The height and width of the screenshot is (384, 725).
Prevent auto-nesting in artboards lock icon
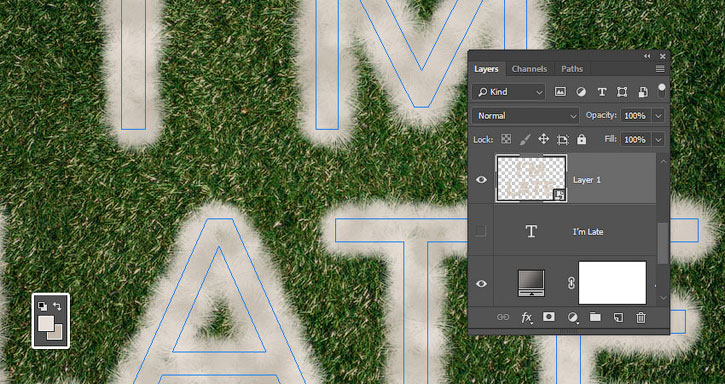tap(563, 139)
